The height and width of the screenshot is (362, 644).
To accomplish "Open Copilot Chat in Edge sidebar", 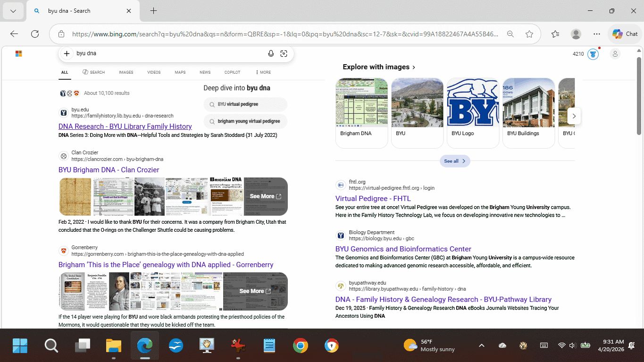I will (625, 34).
